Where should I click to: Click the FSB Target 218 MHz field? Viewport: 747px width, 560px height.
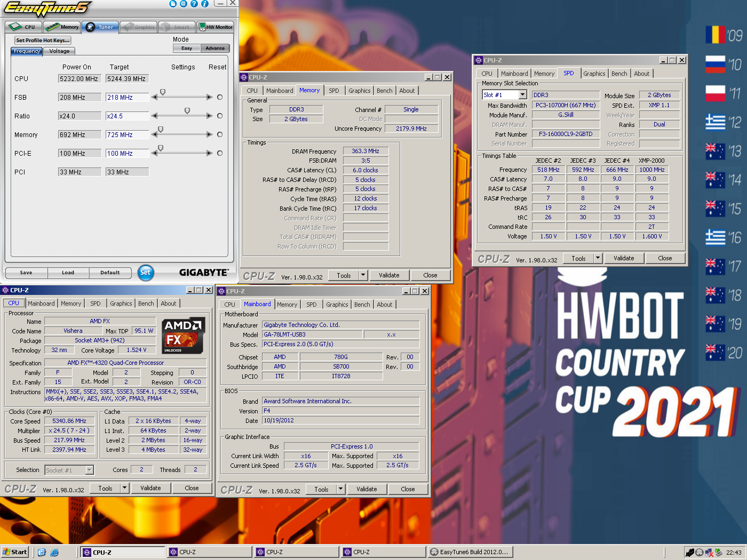click(127, 98)
